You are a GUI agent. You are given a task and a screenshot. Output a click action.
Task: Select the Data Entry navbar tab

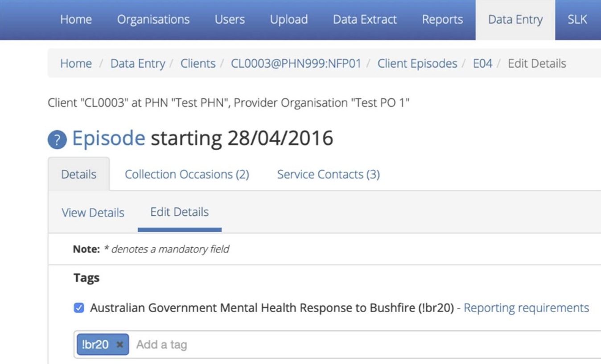point(515,20)
